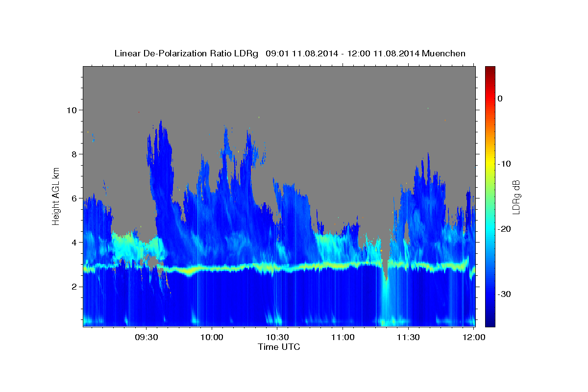Viewport: 588px width, 392px height.
Task: Click the 10:30 time tick label
Action: (x=277, y=338)
